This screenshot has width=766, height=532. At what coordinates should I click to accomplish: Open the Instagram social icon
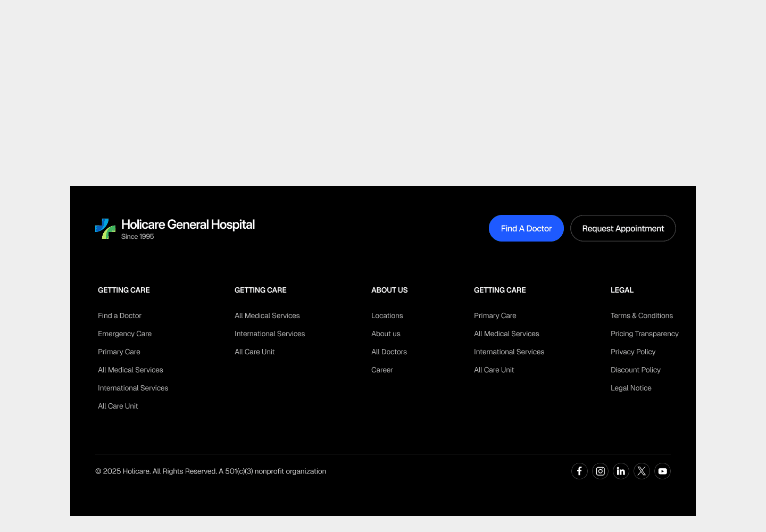coord(600,471)
